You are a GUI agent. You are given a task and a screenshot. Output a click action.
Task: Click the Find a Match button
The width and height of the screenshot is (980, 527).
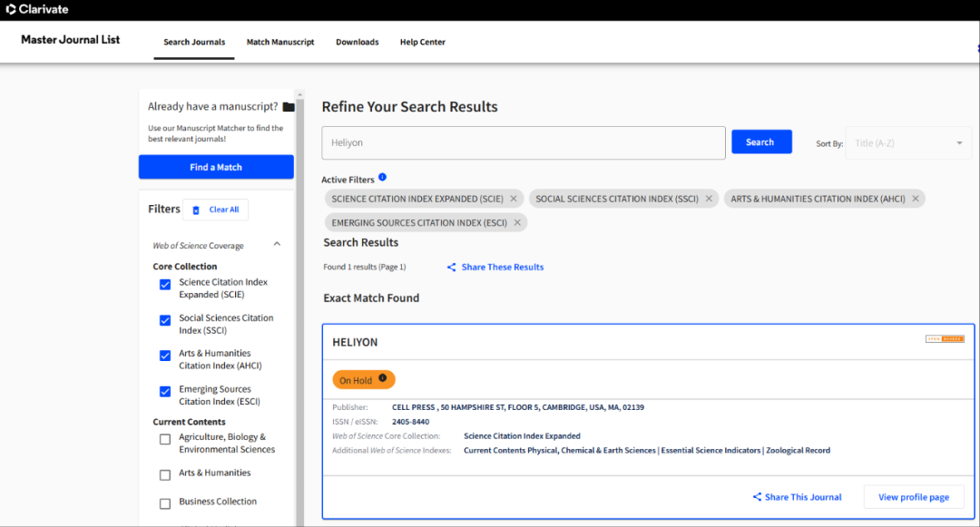[x=216, y=167]
